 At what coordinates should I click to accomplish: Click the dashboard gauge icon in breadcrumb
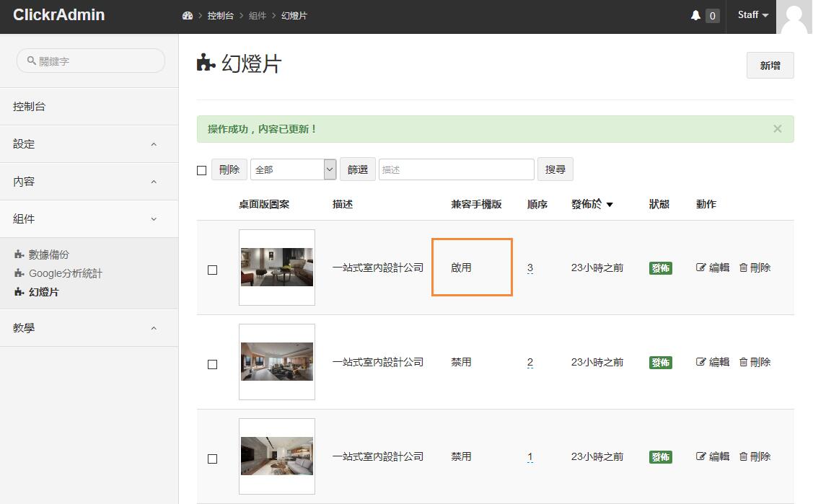click(x=187, y=16)
